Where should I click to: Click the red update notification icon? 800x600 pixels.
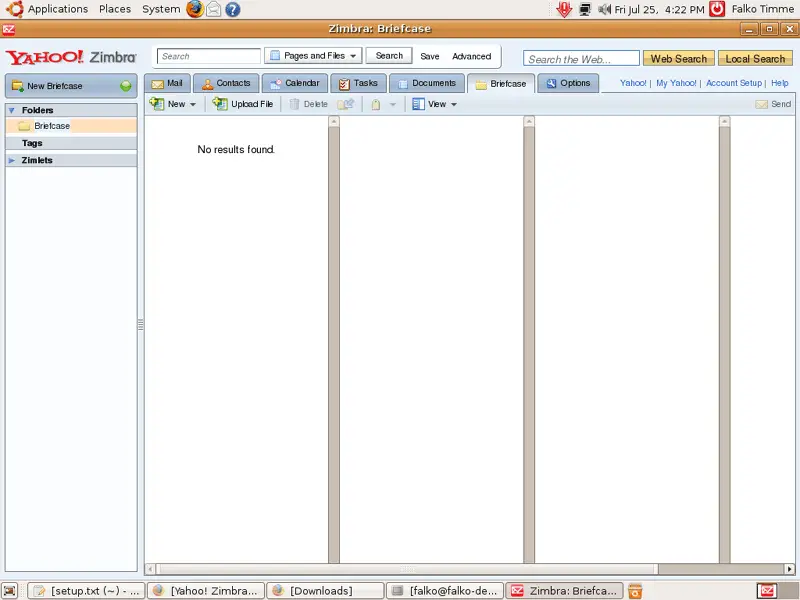click(564, 9)
